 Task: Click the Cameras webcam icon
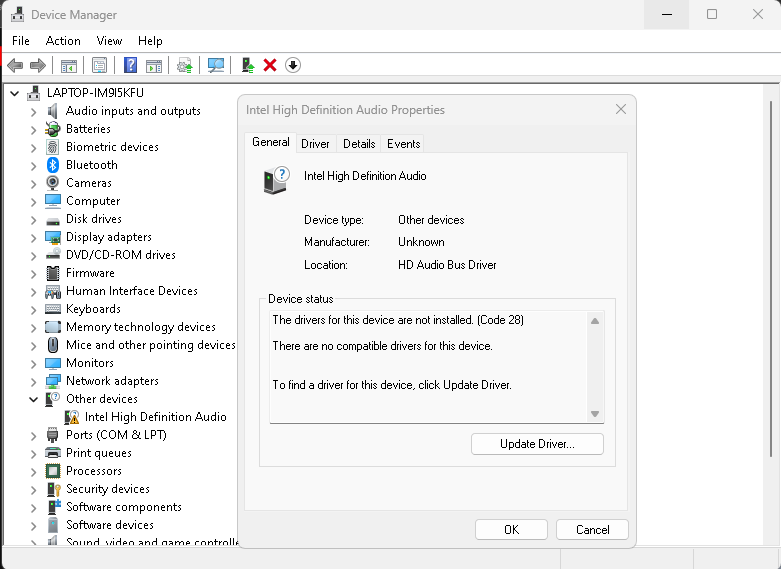point(53,183)
